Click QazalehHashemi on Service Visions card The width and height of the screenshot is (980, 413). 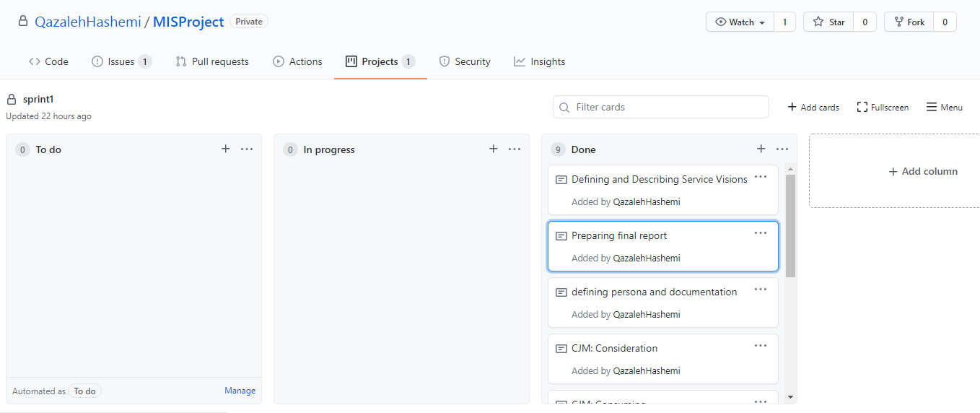[647, 202]
